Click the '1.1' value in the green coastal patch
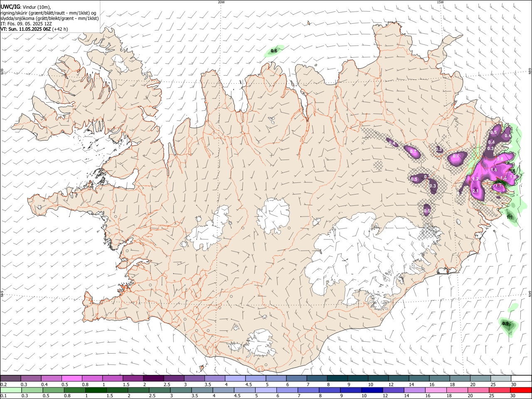The height and width of the screenshot is (399, 532). (x=510, y=217)
